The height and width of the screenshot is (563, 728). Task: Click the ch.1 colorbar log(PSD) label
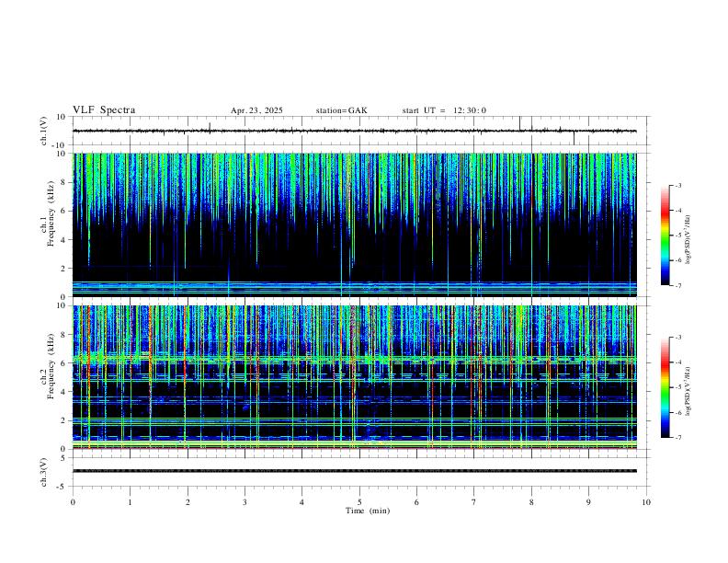click(x=688, y=239)
